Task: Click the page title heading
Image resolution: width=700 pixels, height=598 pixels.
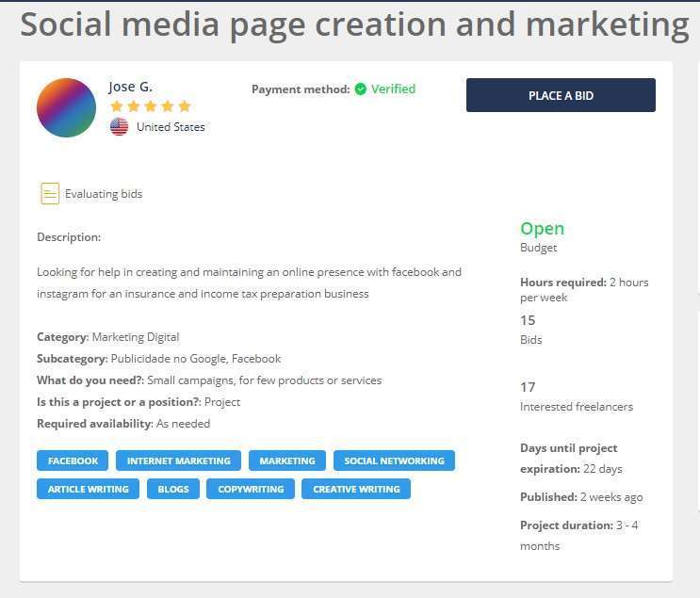Action: [x=354, y=24]
